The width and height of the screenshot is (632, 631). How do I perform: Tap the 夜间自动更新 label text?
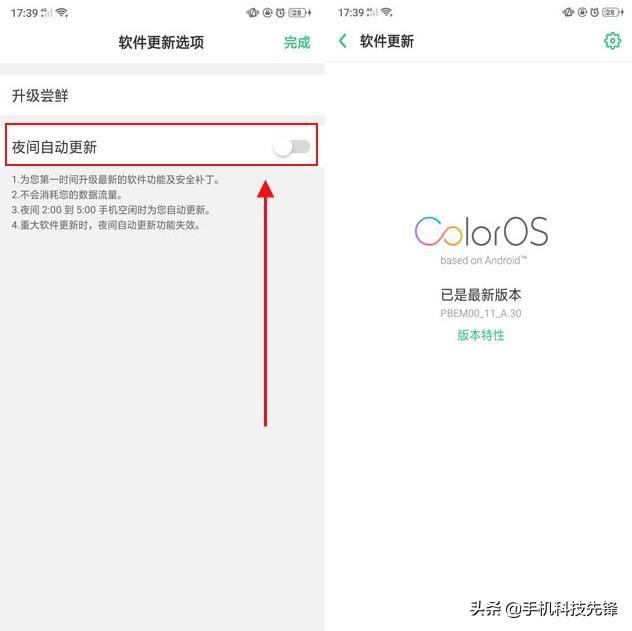54,147
